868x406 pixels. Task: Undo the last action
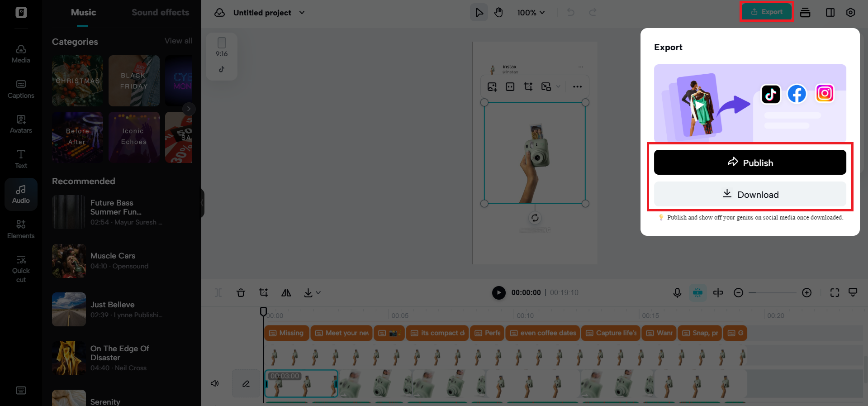[571, 12]
